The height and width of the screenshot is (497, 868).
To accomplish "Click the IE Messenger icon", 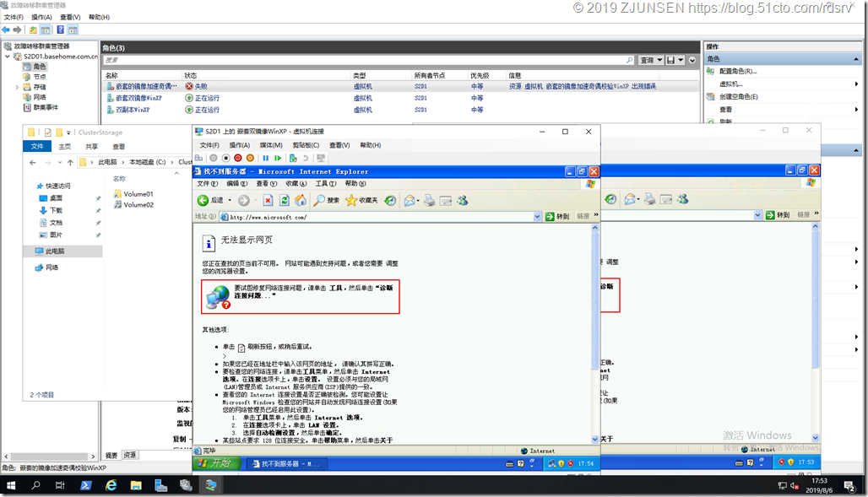I will coord(462,200).
